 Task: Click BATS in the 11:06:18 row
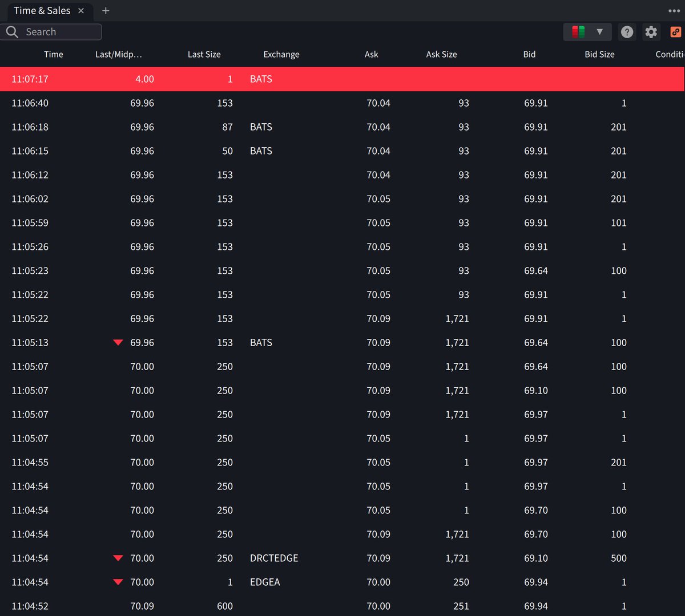coord(261,127)
